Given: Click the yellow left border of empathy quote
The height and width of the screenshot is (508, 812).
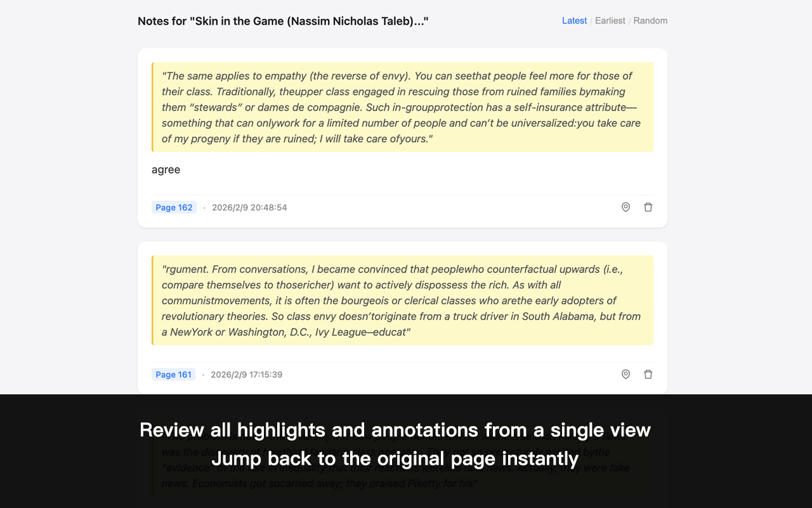Looking at the screenshot, I should coord(153,107).
